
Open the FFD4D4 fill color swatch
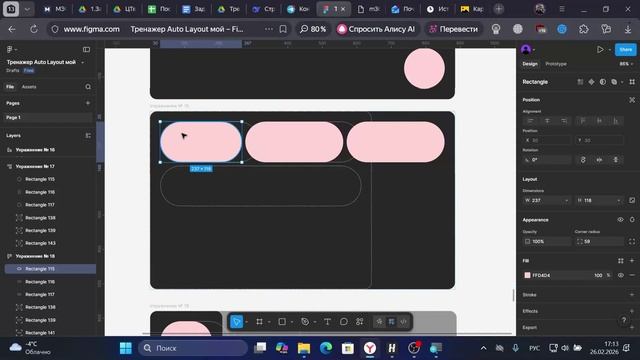pyautogui.click(x=527, y=276)
